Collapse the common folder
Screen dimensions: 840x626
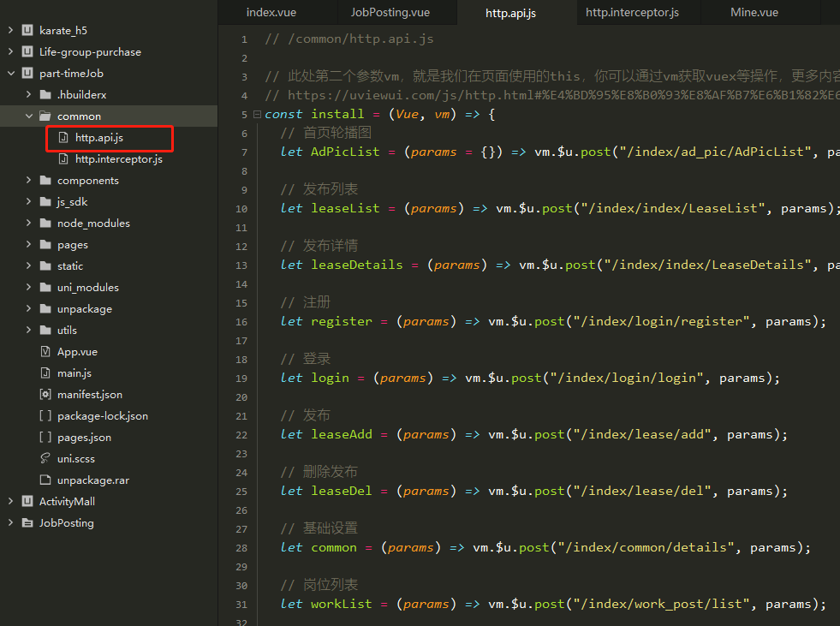click(28, 116)
